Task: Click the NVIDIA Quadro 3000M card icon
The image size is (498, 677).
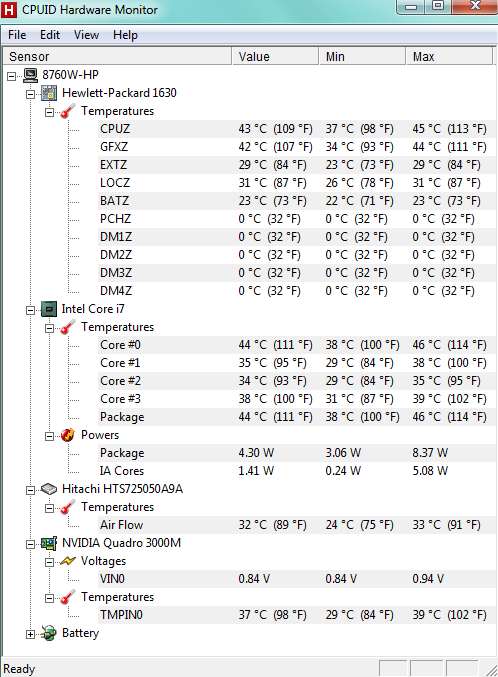Action: pyautogui.click(x=49, y=543)
